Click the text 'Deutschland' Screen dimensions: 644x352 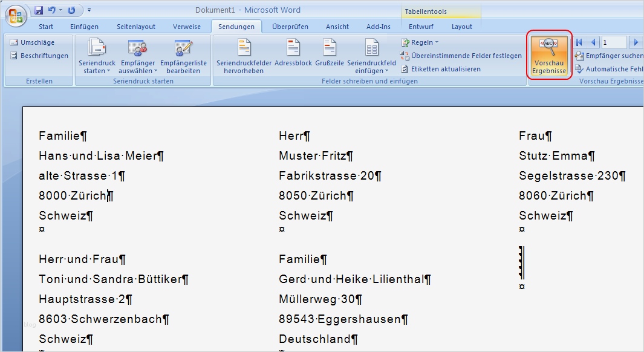[314, 339]
